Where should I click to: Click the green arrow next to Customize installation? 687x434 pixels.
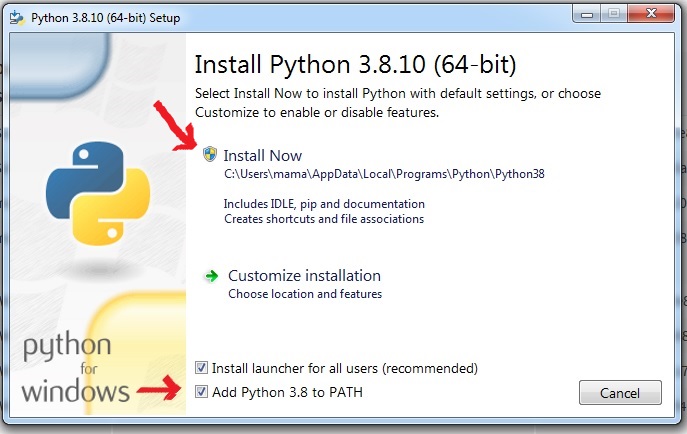(x=212, y=276)
